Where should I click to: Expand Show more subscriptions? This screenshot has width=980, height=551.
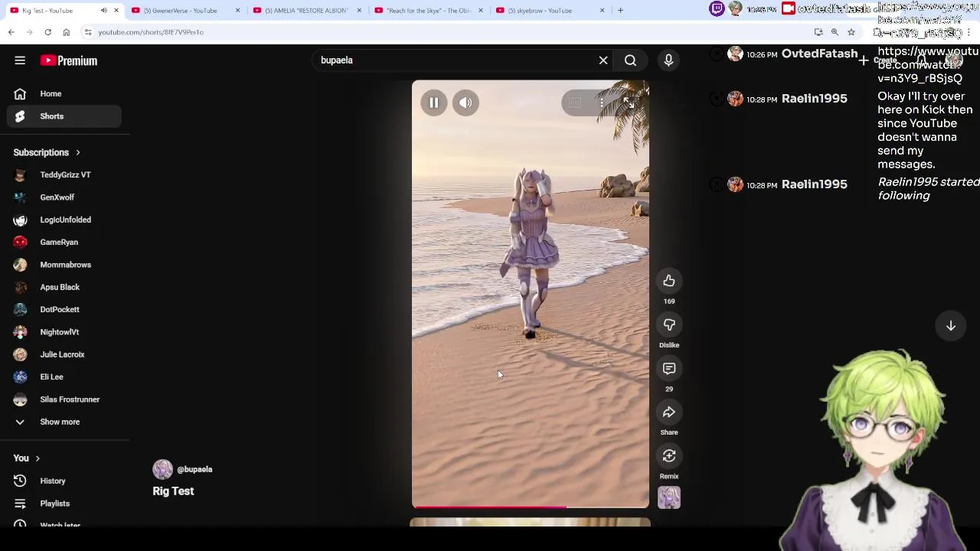point(64,422)
